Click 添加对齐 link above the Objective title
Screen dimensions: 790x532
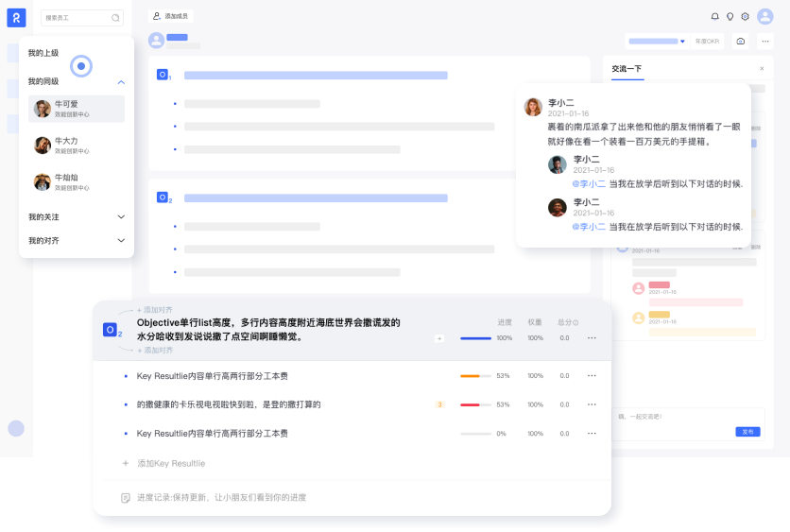pyautogui.click(x=155, y=310)
